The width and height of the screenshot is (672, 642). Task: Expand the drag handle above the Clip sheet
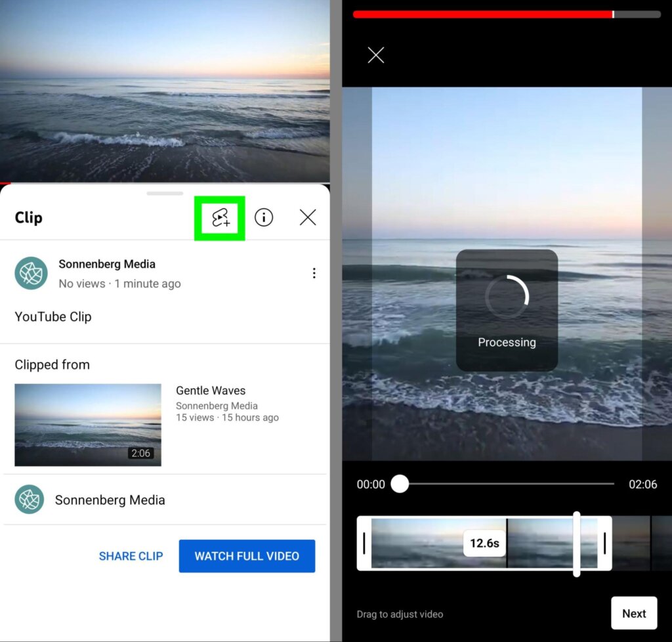(x=164, y=194)
